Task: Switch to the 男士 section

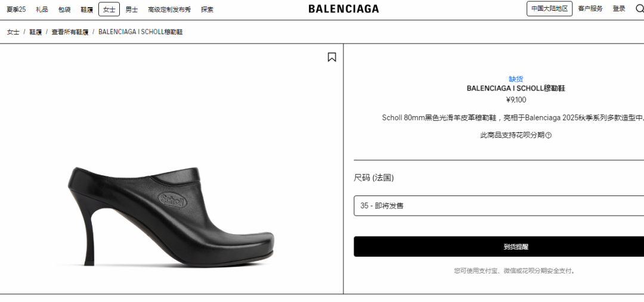Action: 131,10
